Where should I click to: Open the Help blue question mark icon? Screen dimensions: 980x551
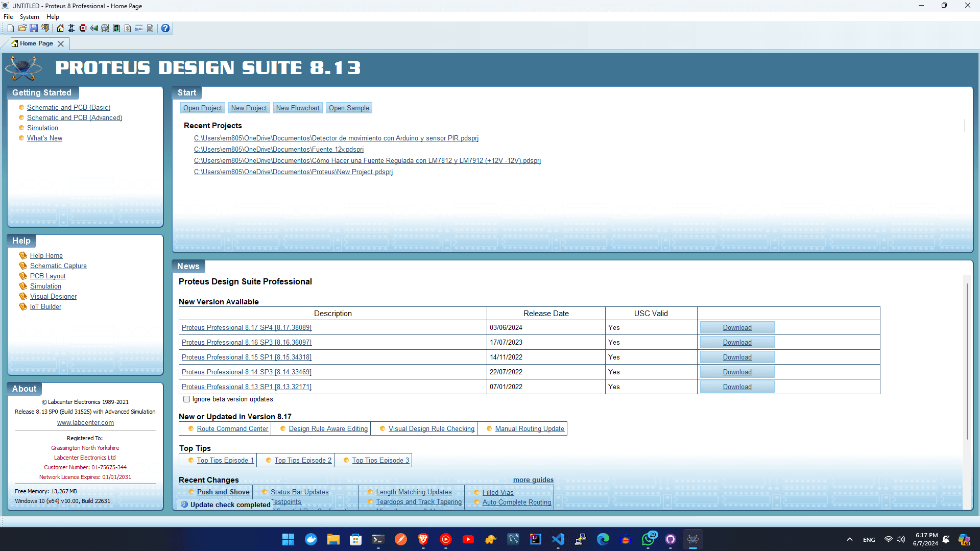(x=164, y=28)
